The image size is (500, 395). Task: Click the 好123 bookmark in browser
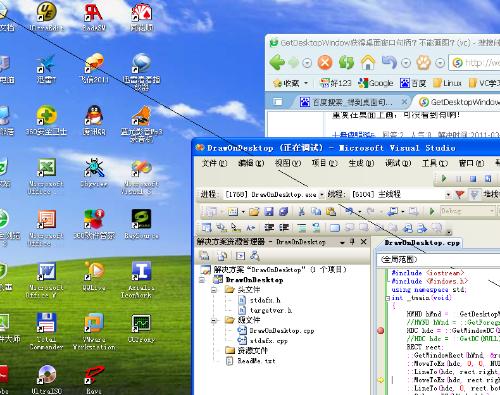click(335, 83)
